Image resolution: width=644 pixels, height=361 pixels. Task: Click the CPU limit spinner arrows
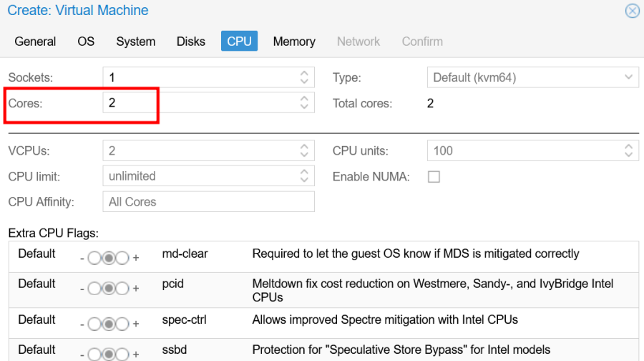click(x=304, y=176)
